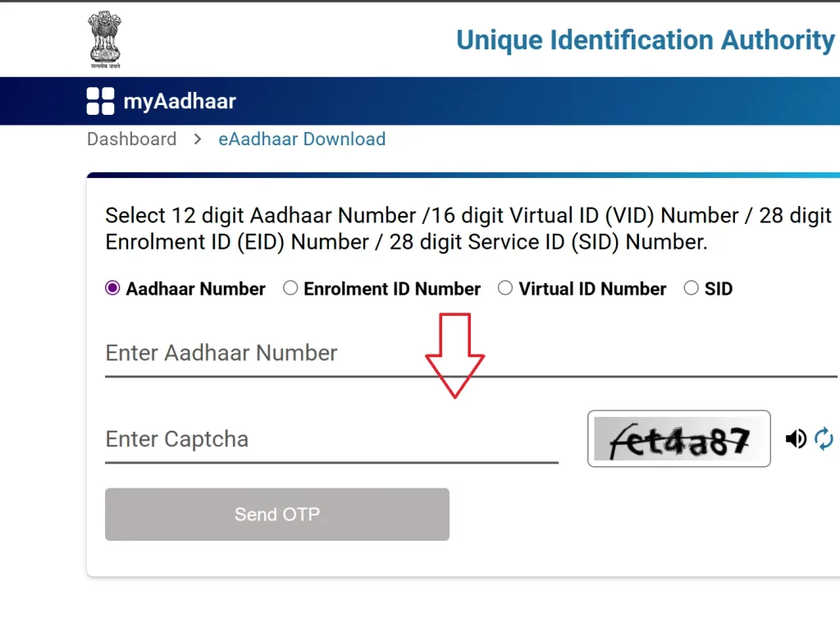
Task: Click the myAadhaar banner label
Action: (x=180, y=100)
